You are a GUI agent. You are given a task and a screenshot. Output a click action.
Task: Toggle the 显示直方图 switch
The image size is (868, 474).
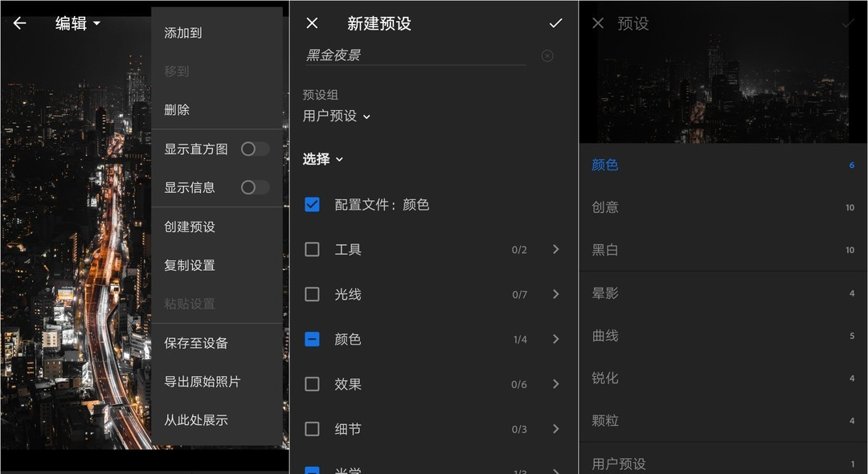pyautogui.click(x=255, y=149)
